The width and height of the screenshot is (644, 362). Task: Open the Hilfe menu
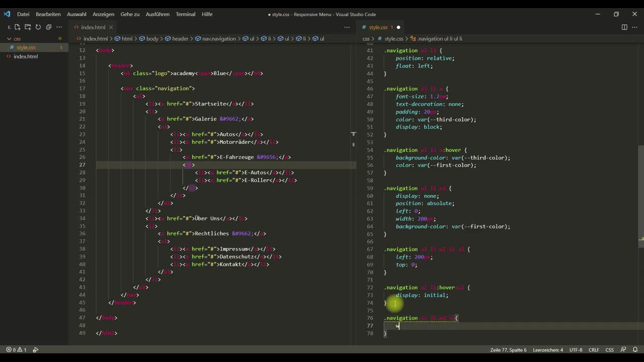(x=207, y=14)
